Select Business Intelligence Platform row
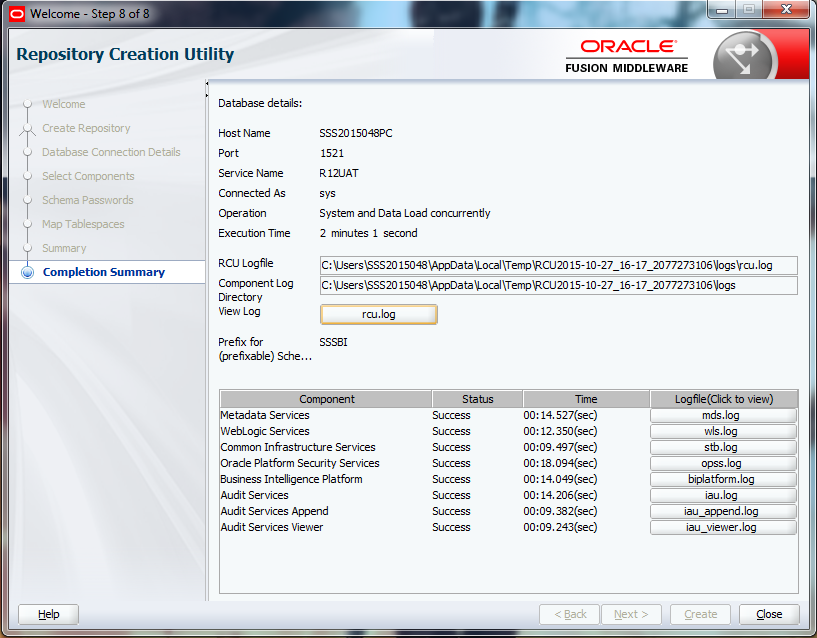 click(509, 480)
